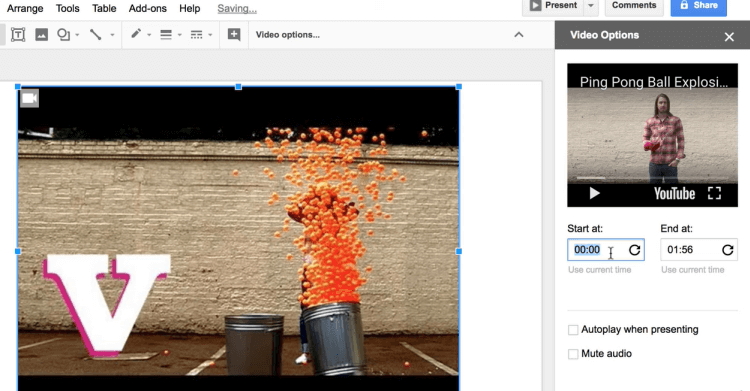Click the top center resize handle
Viewport: 750px width, 391px height.
pos(238,87)
